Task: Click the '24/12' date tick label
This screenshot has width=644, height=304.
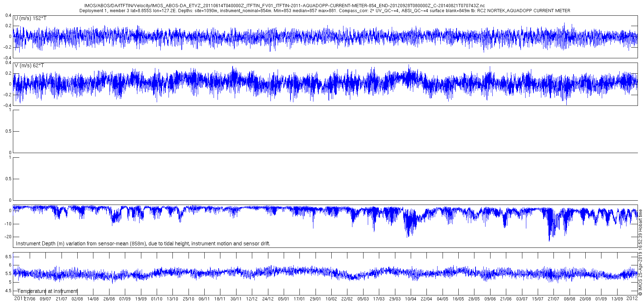Action: 268,299
